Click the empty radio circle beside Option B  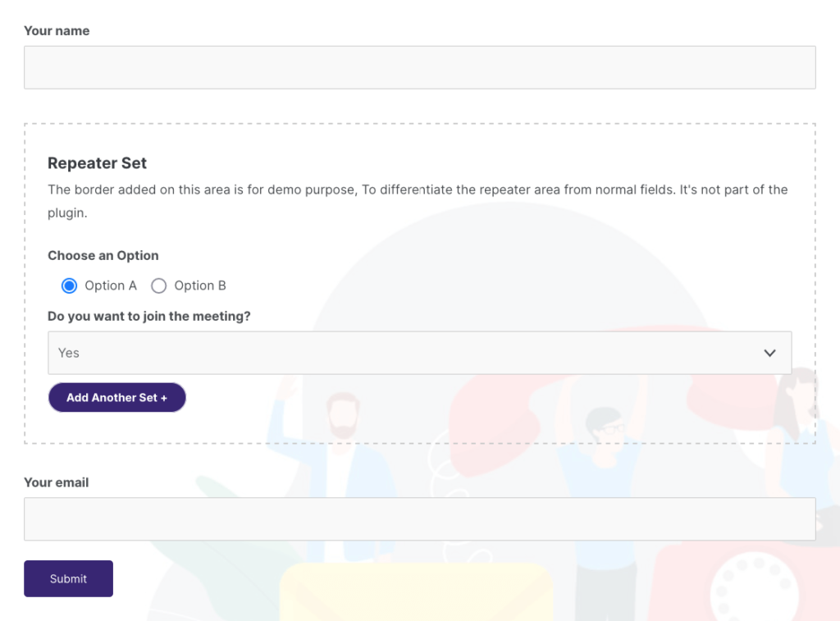pyautogui.click(x=159, y=285)
